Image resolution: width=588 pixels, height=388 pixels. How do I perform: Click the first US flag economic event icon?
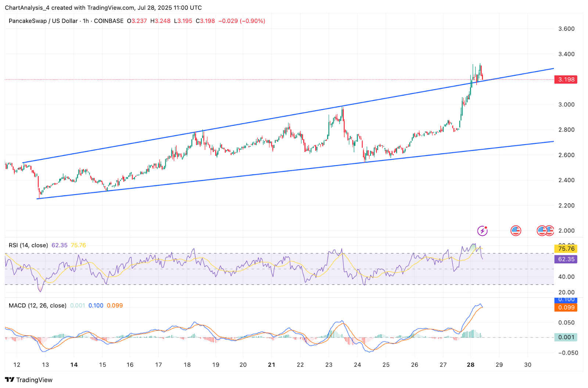click(516, 231)
